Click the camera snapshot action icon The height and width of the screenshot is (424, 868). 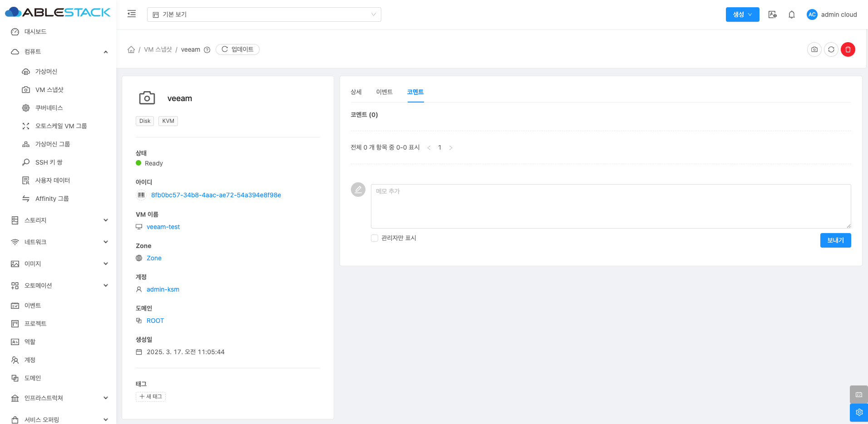pyautogui.click(x=814, y=49)
